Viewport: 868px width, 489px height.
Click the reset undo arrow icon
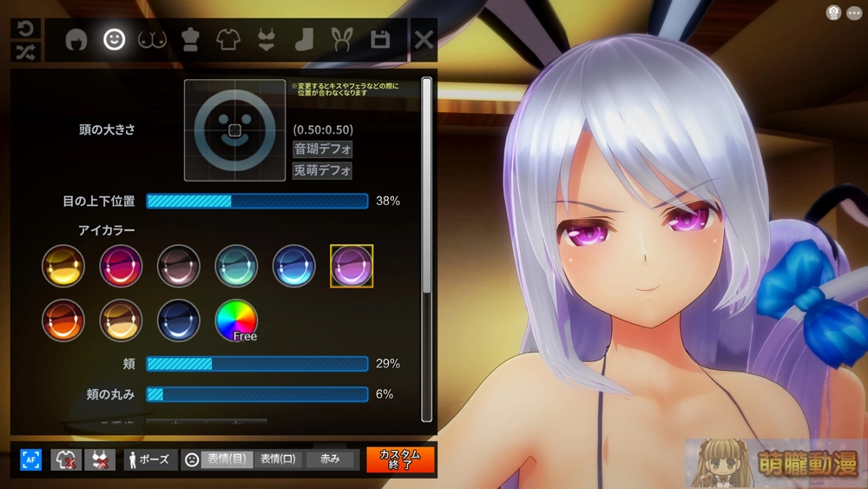tap(25, 29)
